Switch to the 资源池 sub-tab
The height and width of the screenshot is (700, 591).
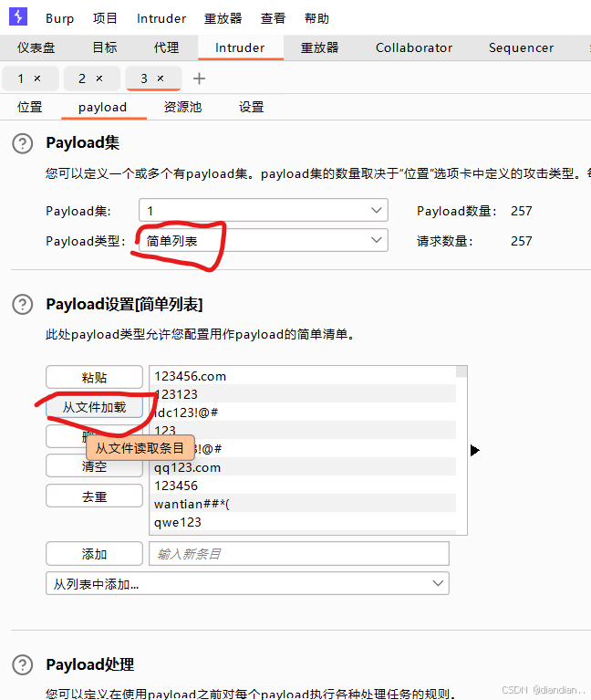point(183,107)
